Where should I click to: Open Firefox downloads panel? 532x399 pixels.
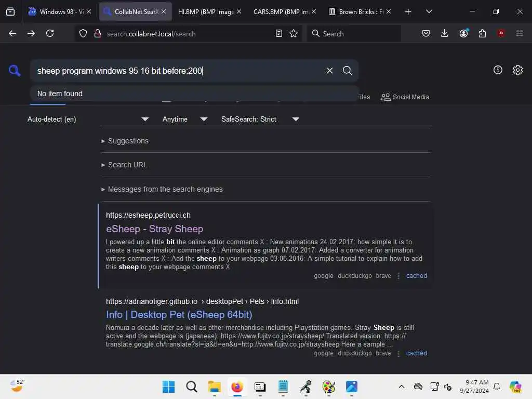pyautogui.click(x=444, y=34)
